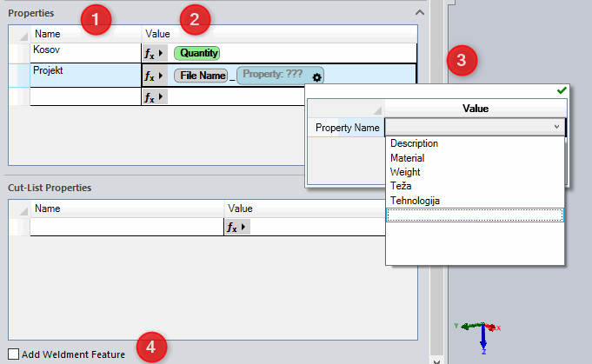Image resolution: width=592 pixels, height=364 pixels.
Task: Select the blank entry in dropdown list
Action: pos(474,215)
